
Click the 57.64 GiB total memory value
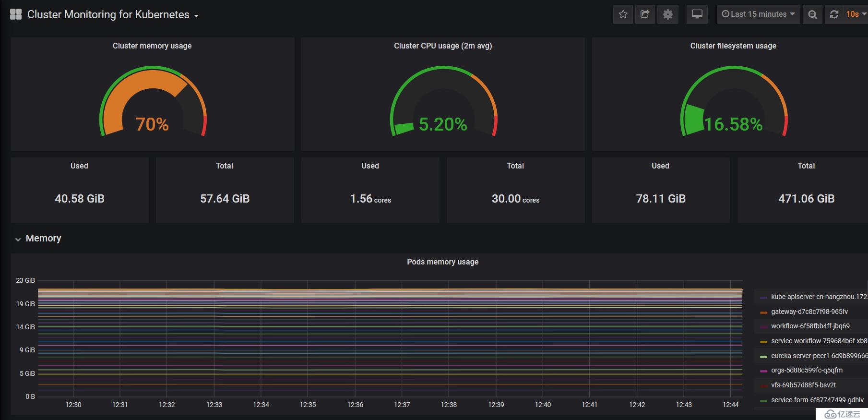[225, 199]
